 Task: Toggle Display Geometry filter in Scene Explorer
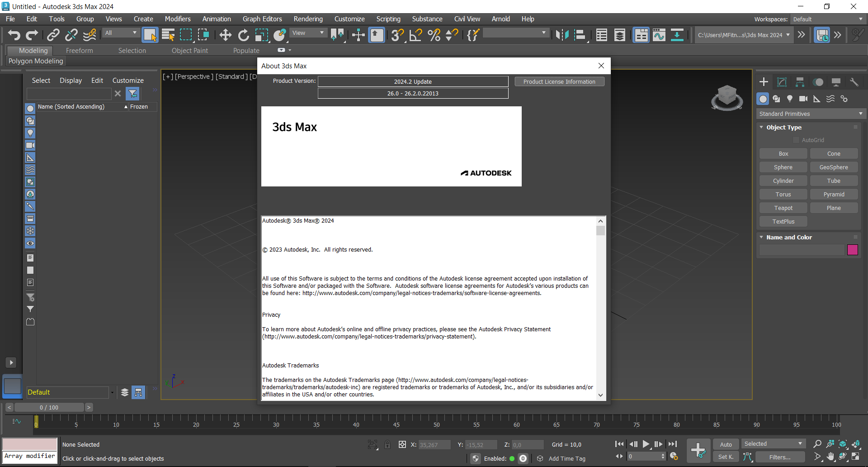30,109
